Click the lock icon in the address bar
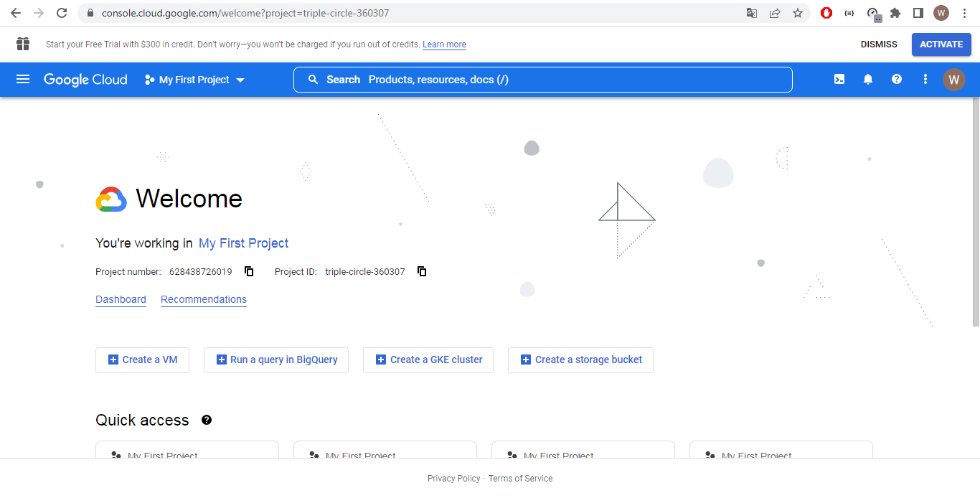This screenshot has height=498, width=980. pos(90,13)
